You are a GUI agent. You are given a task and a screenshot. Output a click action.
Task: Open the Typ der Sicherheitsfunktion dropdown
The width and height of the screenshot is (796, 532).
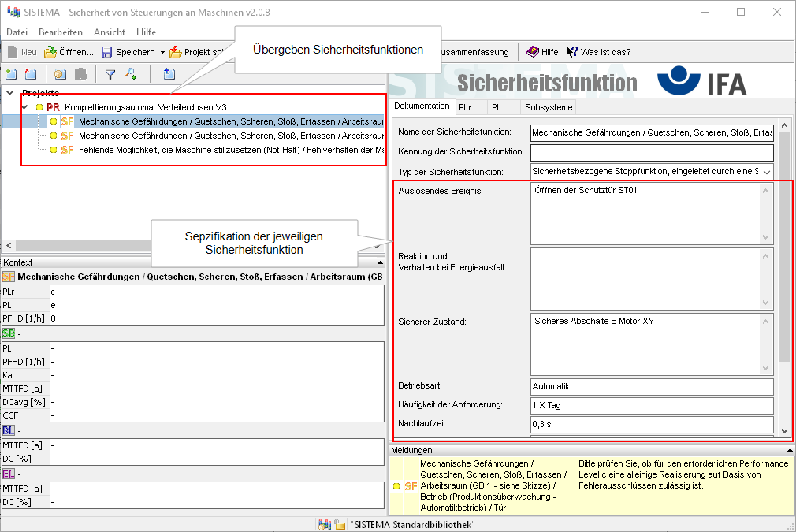[x=767, y=171]
